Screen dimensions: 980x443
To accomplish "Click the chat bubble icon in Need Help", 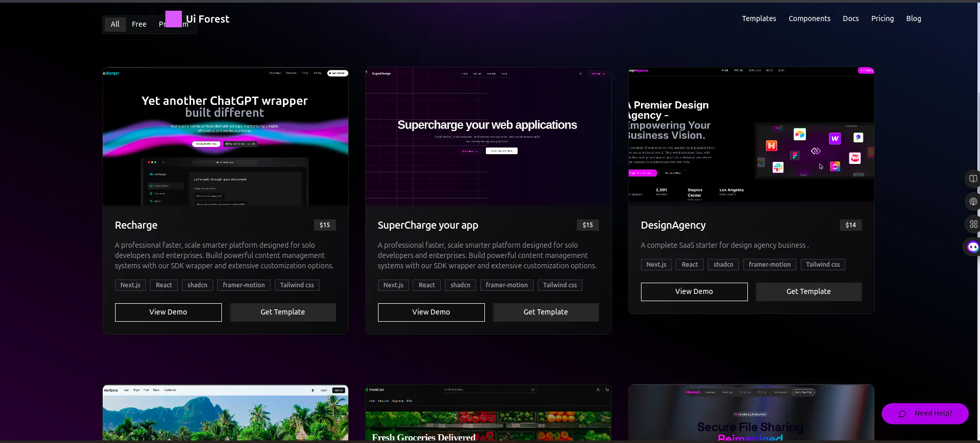I will tap(902, 414).
